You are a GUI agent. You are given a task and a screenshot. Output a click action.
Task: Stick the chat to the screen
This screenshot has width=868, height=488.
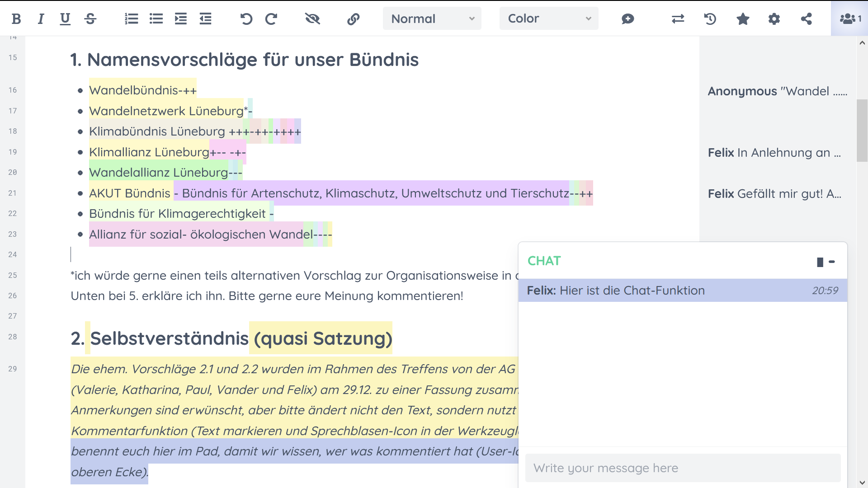[820, 262]
